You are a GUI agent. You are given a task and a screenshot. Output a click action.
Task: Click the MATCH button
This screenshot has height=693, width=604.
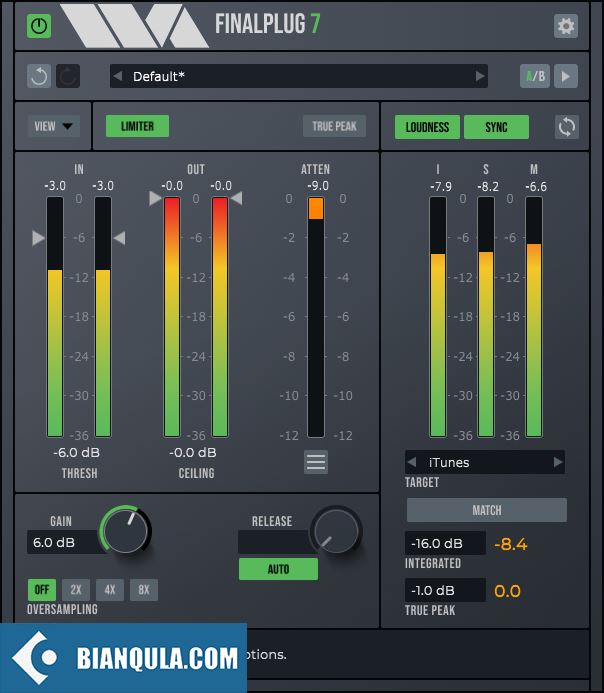coord(487,510)
